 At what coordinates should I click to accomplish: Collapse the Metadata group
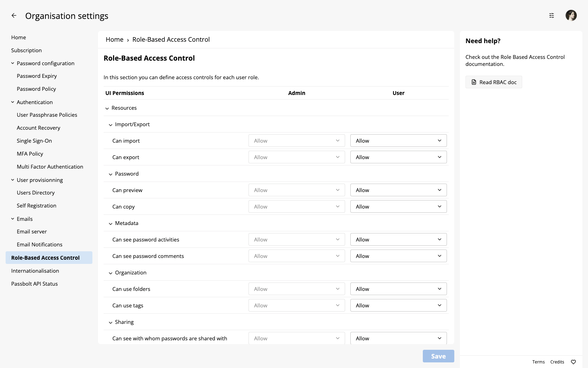(x=111, y=224)
